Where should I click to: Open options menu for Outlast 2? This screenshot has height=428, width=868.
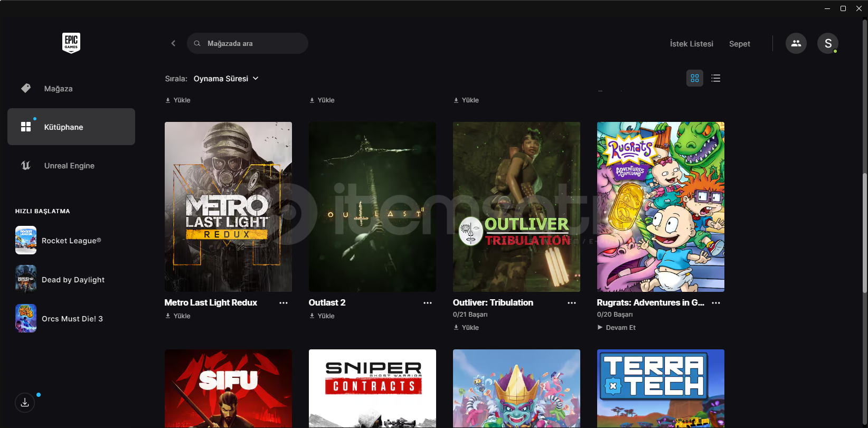point(428,303)
